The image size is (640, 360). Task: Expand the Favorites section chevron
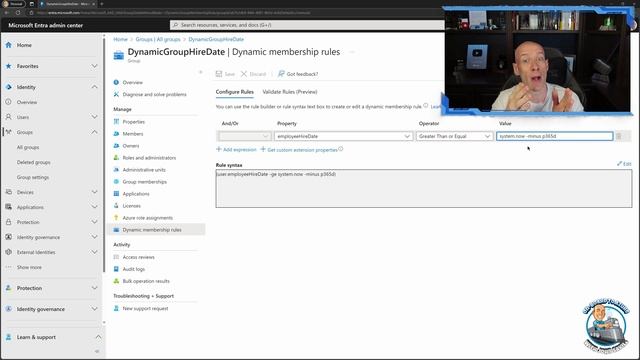click(94, 66)
